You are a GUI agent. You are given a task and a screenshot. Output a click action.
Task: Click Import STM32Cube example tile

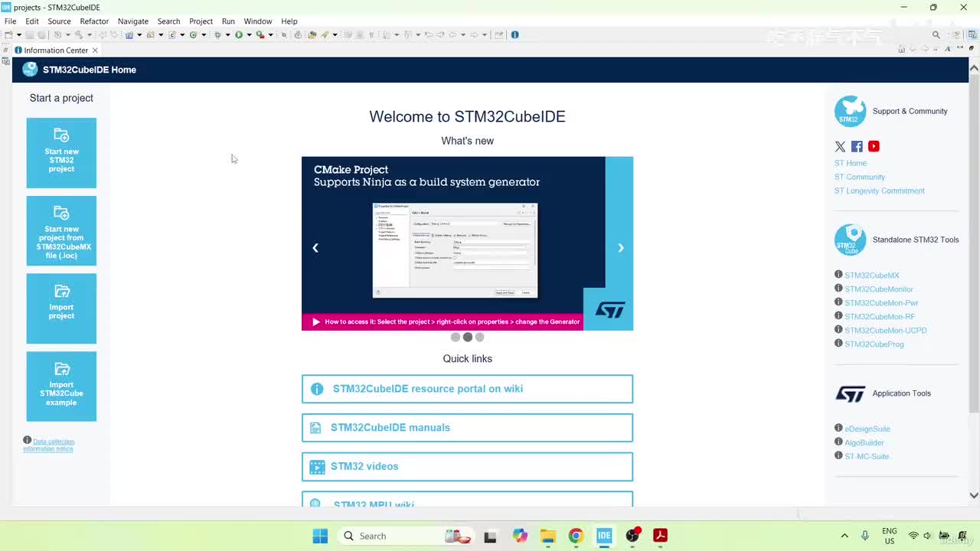[61, 386]
